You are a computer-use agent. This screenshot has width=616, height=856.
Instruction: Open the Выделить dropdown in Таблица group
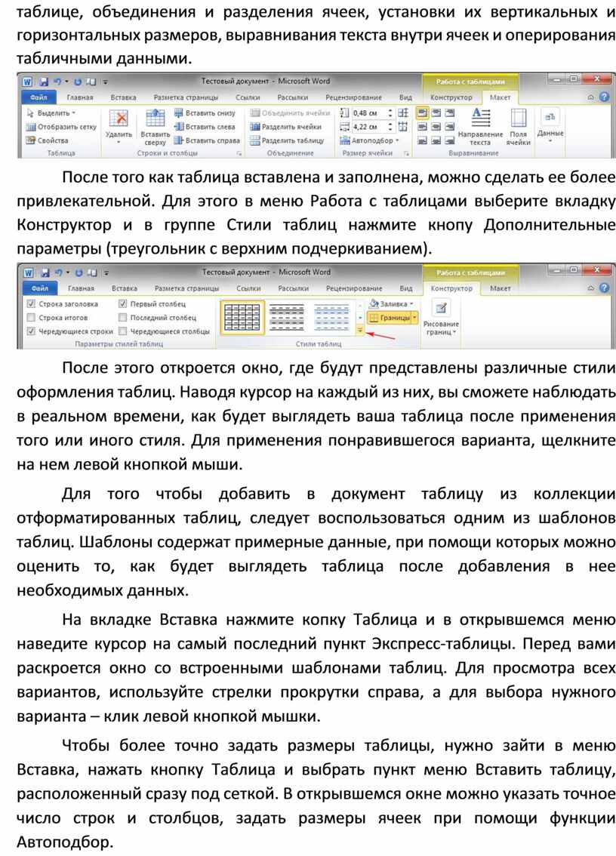(51, 113)
